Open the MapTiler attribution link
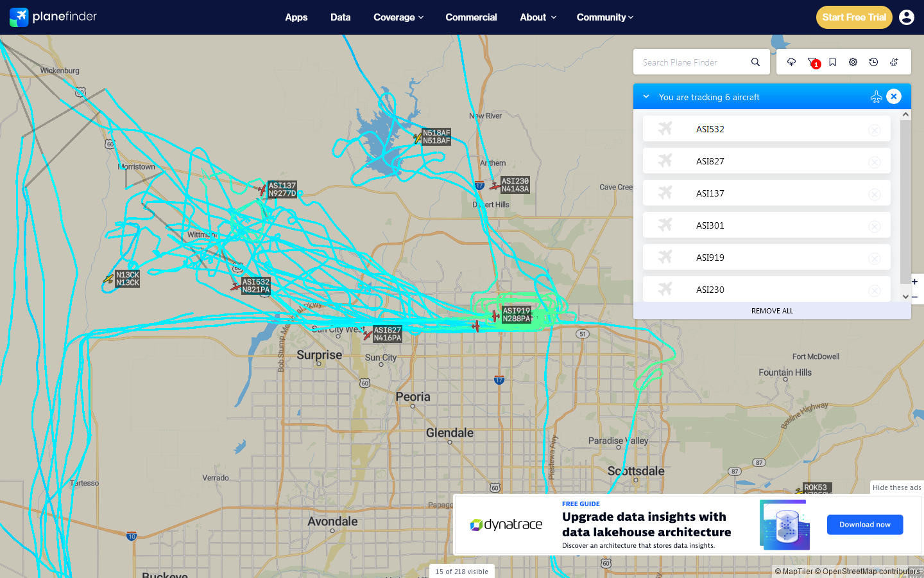Viewport: 924px width, 578px height. [794, 572]
